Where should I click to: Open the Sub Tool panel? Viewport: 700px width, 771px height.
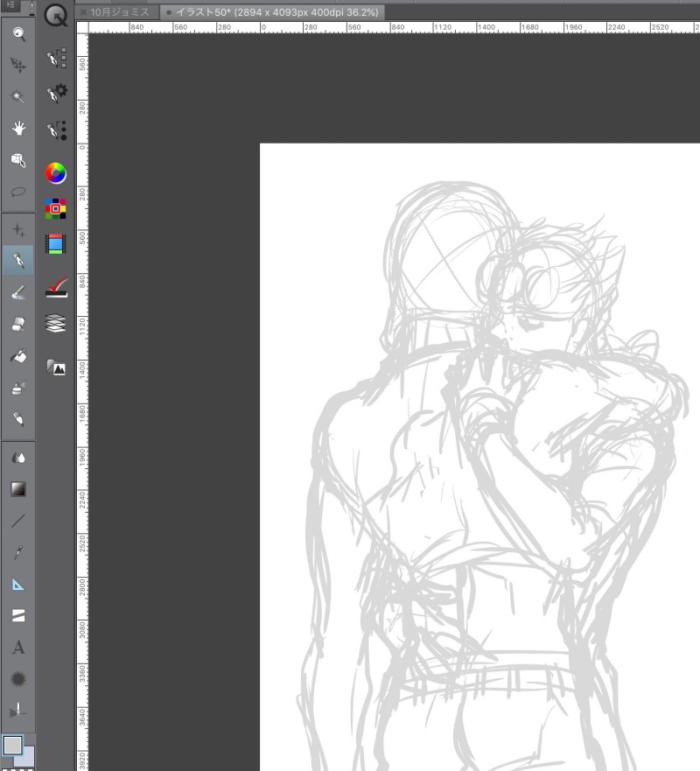pyautogui.click(x=56, y=59)
